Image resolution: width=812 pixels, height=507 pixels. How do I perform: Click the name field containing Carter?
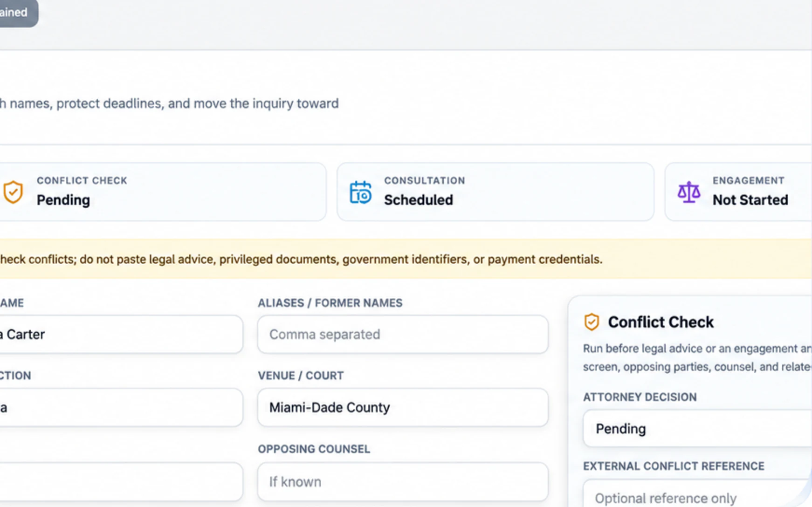click(x=121, y=334)
